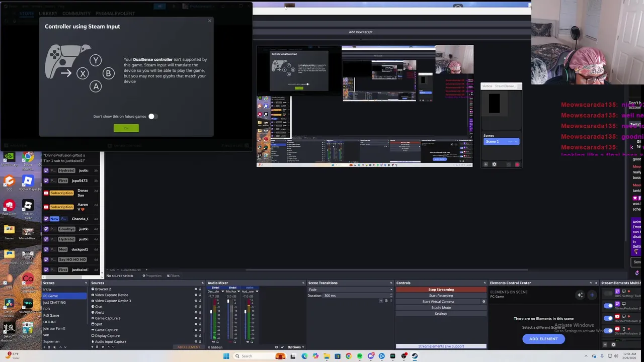Click Start Recording button
The width and height of the screenshot is (644, 362).
coord(441,296)
